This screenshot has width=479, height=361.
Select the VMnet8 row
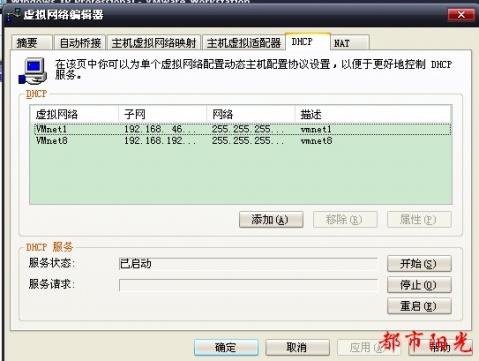tap(242, 140)
